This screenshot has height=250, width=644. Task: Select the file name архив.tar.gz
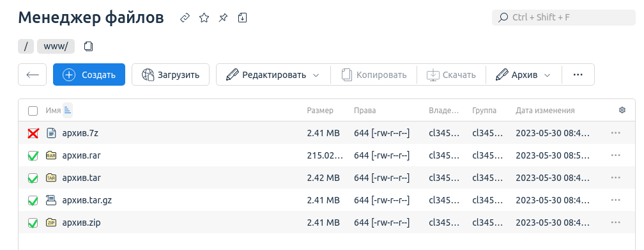(87, 200)
